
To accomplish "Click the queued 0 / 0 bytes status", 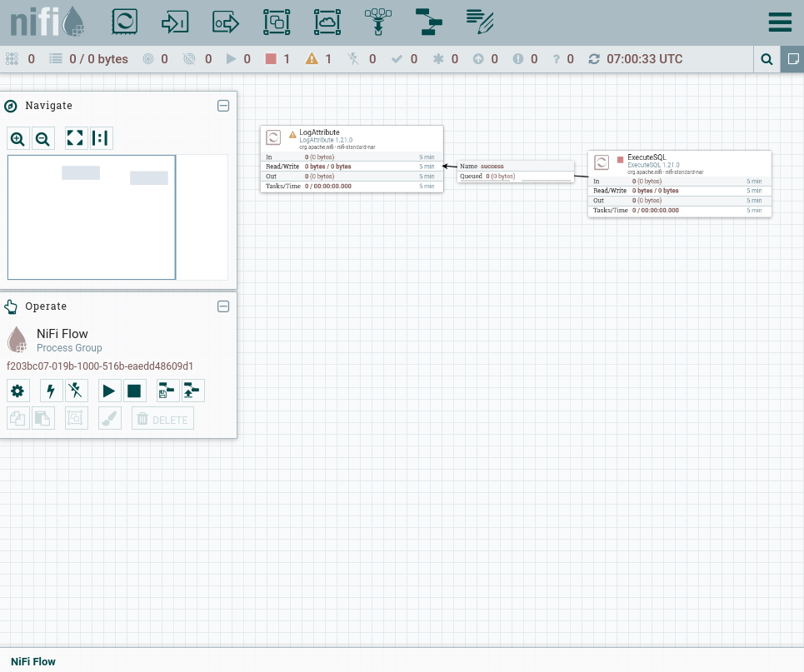I will tap(88, 59).
